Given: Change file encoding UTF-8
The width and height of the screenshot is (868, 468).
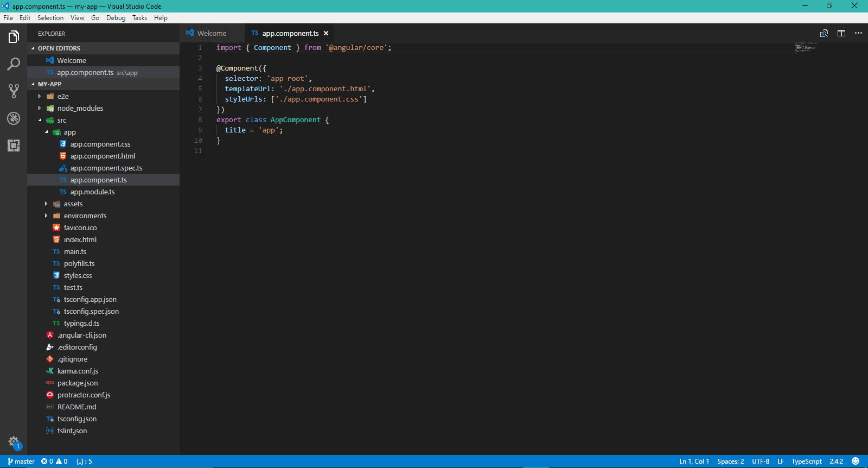Looking at the screenshot, I should 761,461.
